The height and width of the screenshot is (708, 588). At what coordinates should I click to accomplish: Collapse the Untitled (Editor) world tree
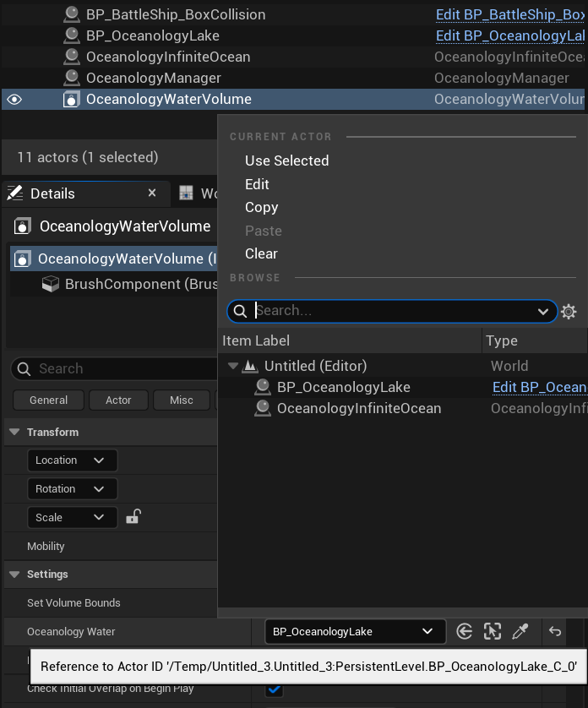tap(233, 366)
